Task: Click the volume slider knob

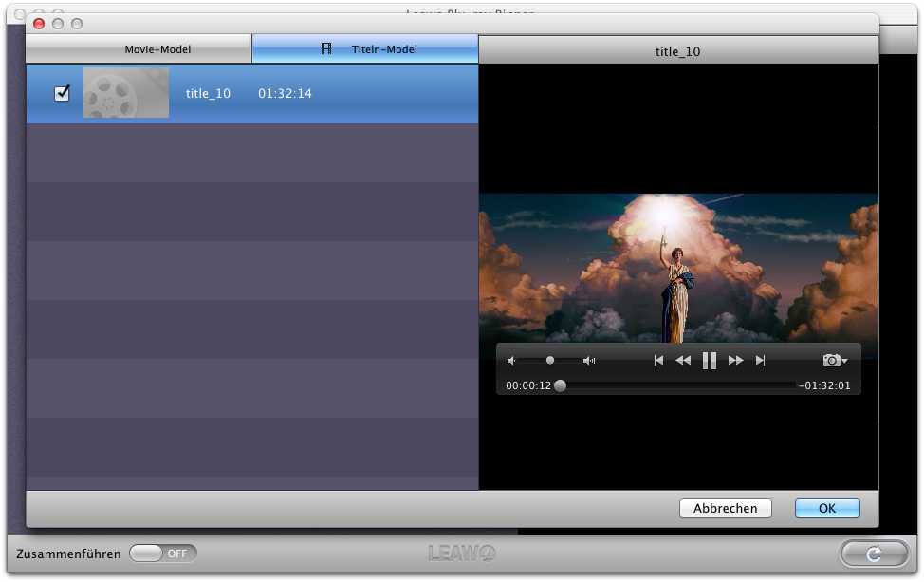Action: [x=550, y=360]
